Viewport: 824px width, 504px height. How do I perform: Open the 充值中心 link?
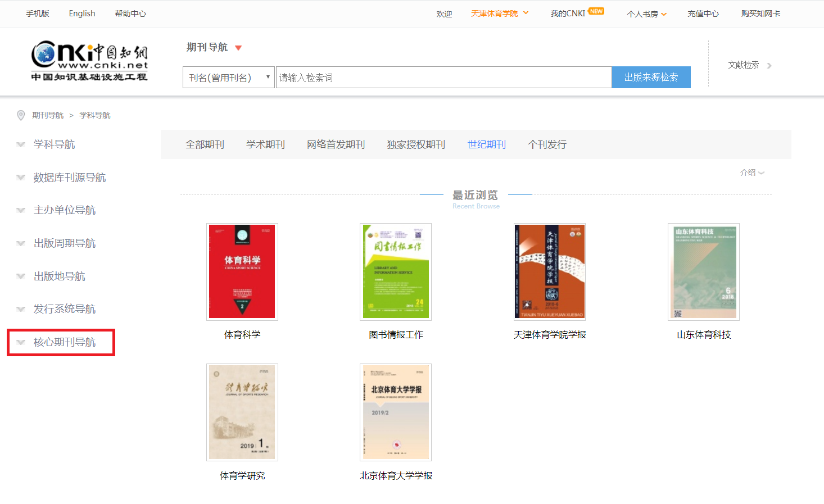click(703, 13)
